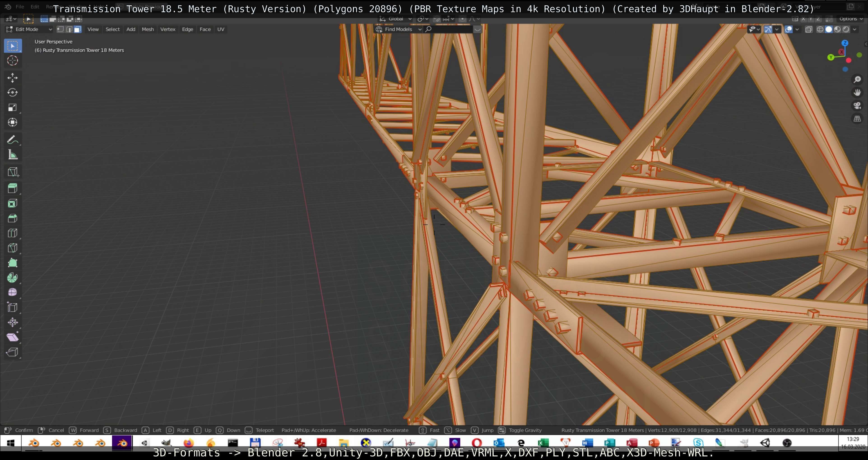The width and height of the screenshot is (868, 460).
Task: Activate the Rip Region tool
Action: [13, 352]
